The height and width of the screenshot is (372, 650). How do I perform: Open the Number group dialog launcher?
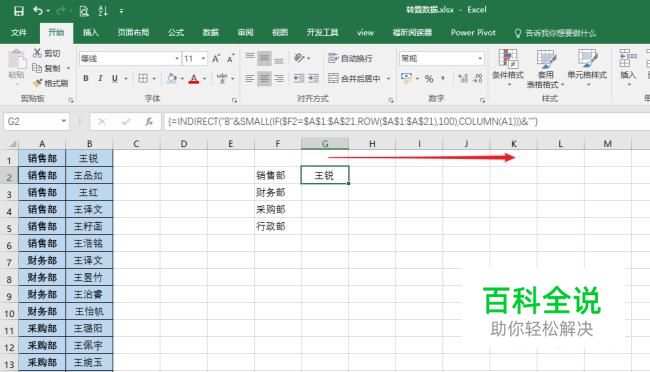coord(482,100)
